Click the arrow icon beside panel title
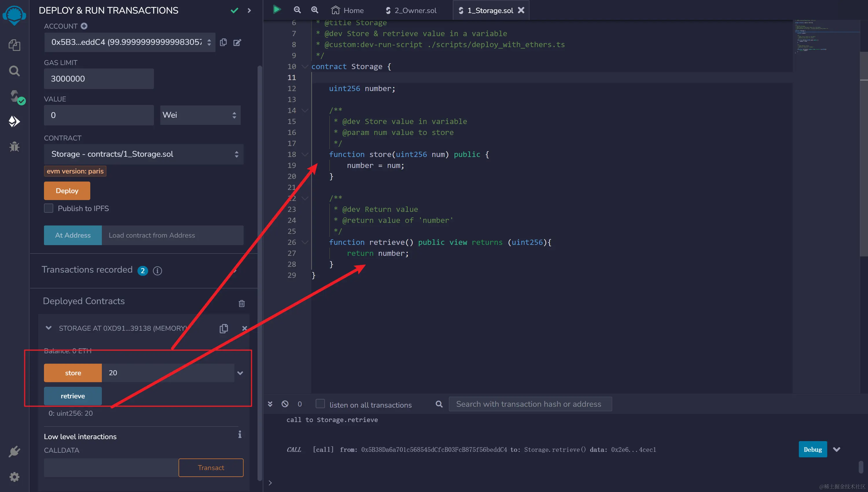This screenshot has height=492, width=868. [x=249, y=10]
